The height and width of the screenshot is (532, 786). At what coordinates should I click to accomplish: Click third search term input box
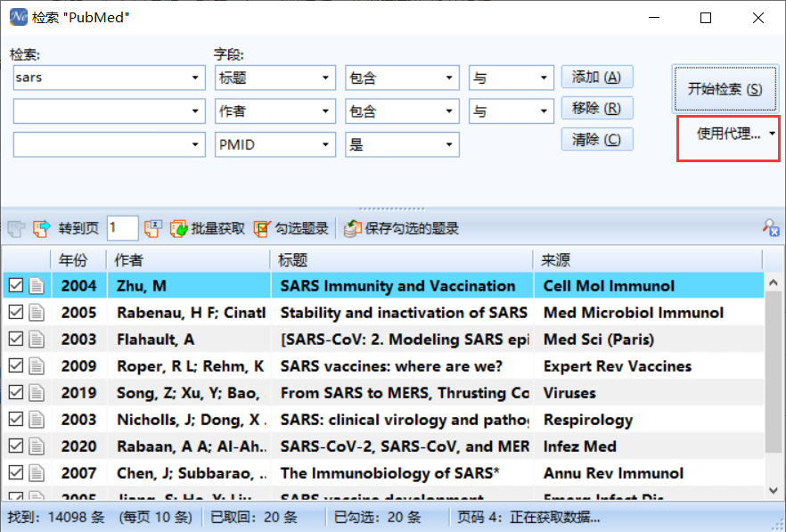(x=110, y=145)
